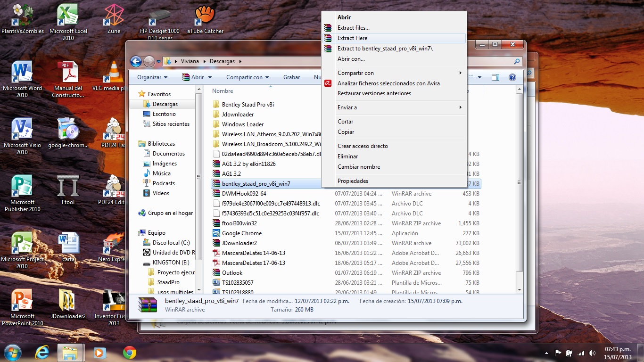The height and width of the screenshot is (362, 644).
Task: Open Explorer help question mark icon
Action: pyautogui.click(x=512, y=77)
